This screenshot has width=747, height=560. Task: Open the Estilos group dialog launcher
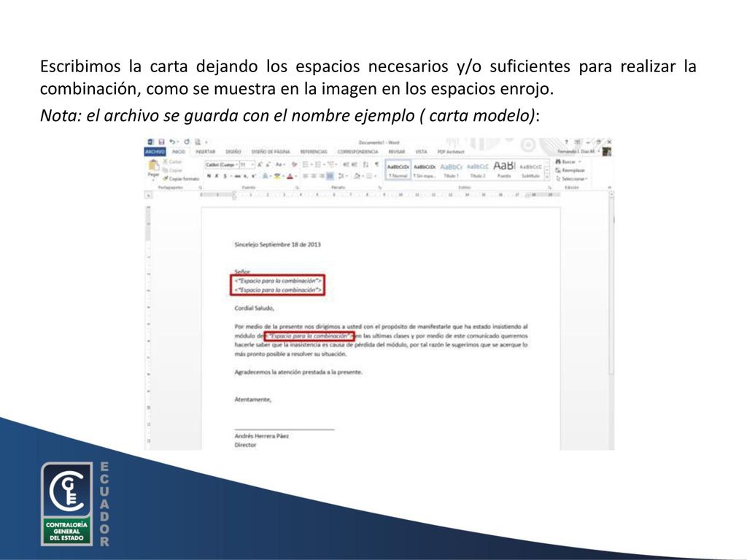tap(550, 187)
